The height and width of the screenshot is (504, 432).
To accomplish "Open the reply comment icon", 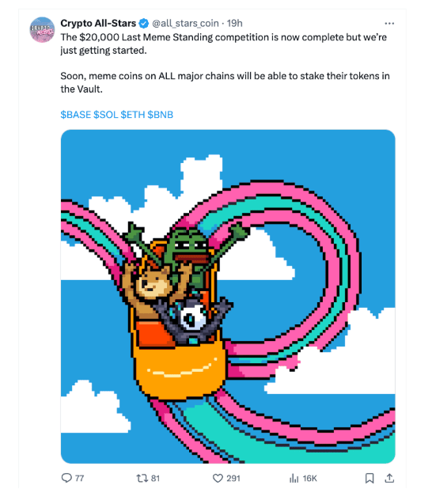I will click(66, 478).
